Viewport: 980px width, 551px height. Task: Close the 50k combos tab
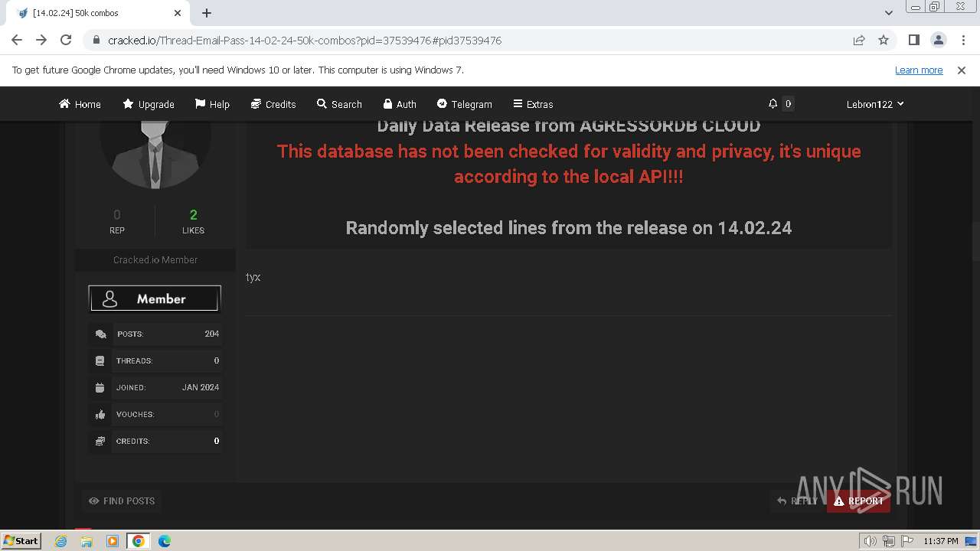[178, 13]
